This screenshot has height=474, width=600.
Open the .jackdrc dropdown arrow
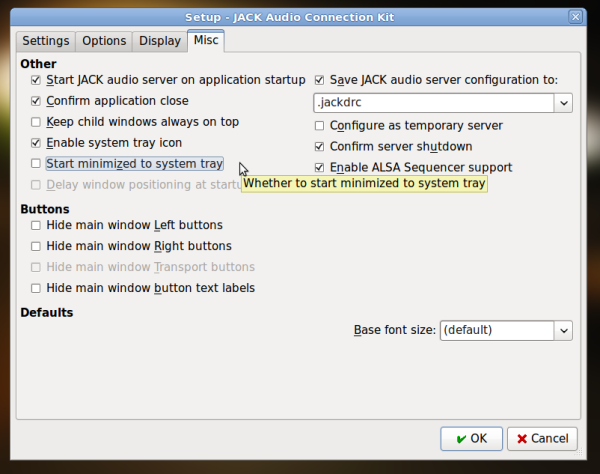[x=563, y=103]
